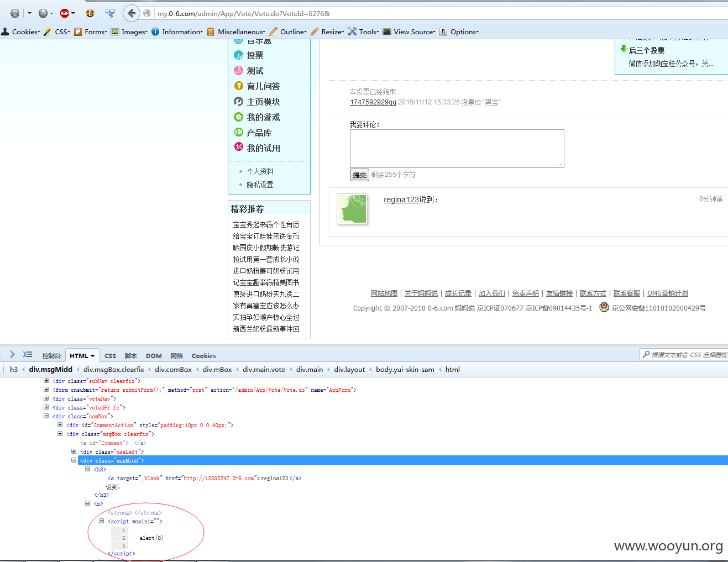Switch to Firebug 网络 tab

177,356
